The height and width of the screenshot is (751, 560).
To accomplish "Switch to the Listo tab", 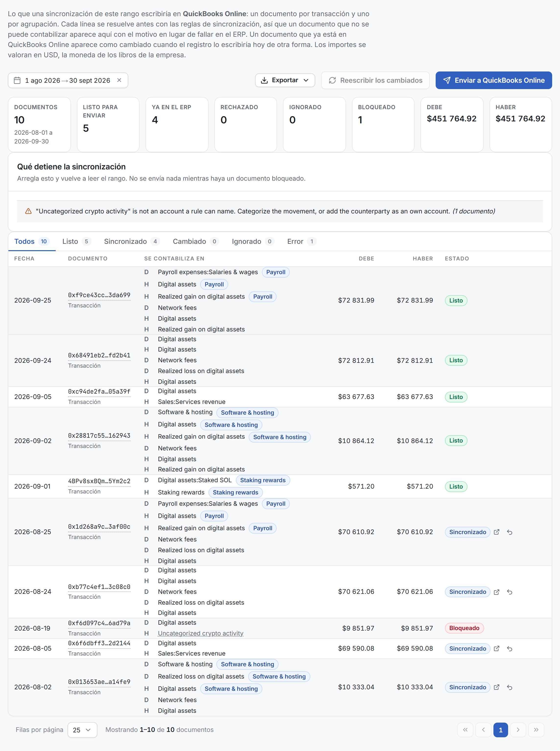I will [77, 241].
